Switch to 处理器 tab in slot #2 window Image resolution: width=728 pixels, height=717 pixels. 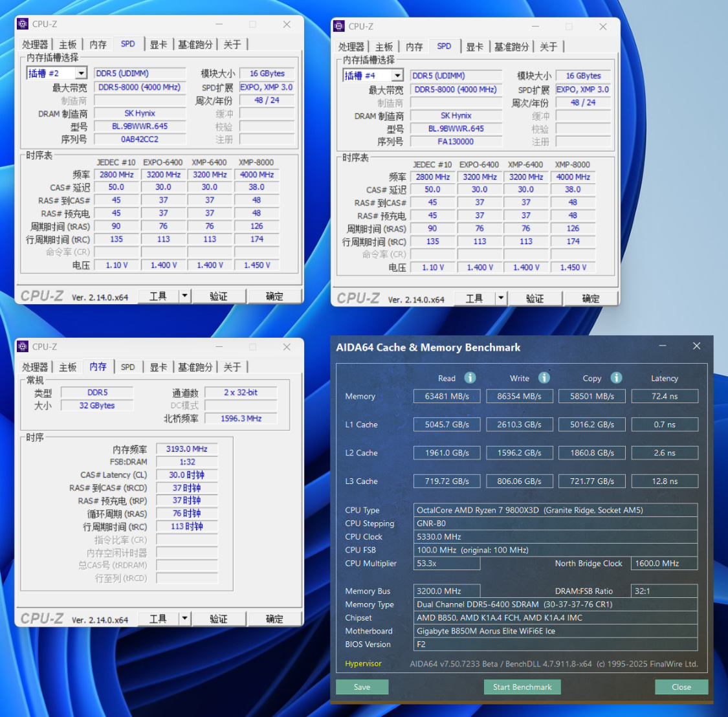coord(35,45)
